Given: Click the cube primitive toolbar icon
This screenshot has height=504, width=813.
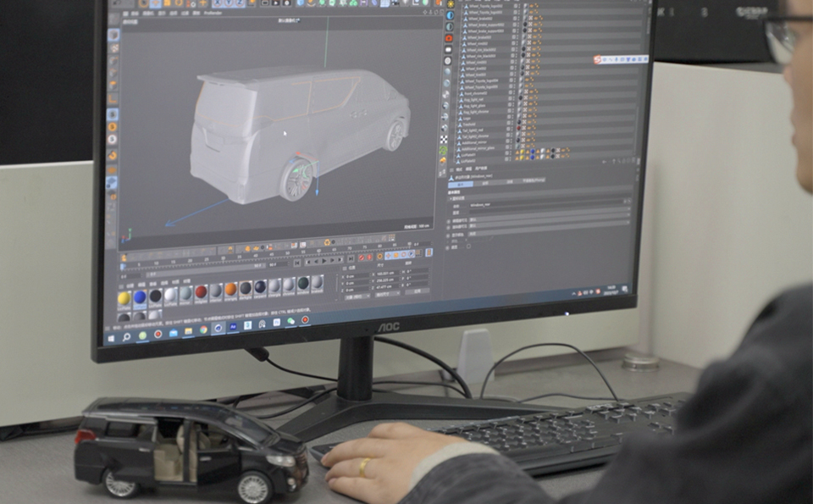Looking at the screenshot, I should 300,3.
